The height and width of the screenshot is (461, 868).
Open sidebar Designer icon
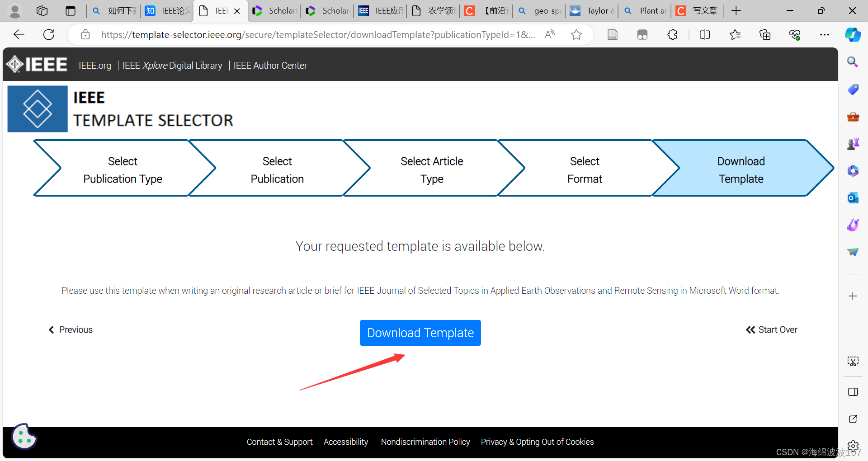pyautogui.click(x=853, y=225)
